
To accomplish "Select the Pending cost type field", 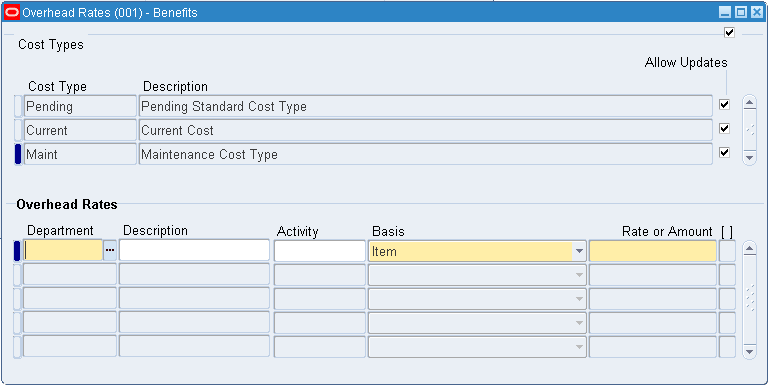I will click(80, 106).
